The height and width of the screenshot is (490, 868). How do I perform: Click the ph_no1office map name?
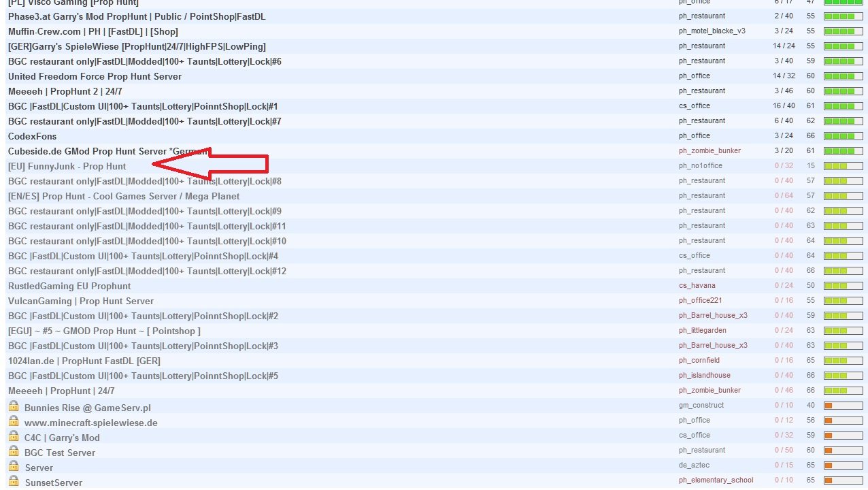click(x=700, y=166)
